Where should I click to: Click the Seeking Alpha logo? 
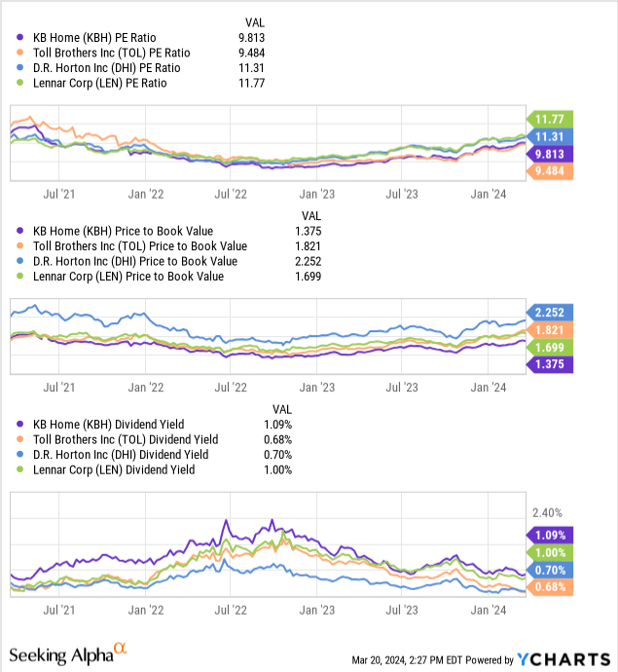click(68, 654)
